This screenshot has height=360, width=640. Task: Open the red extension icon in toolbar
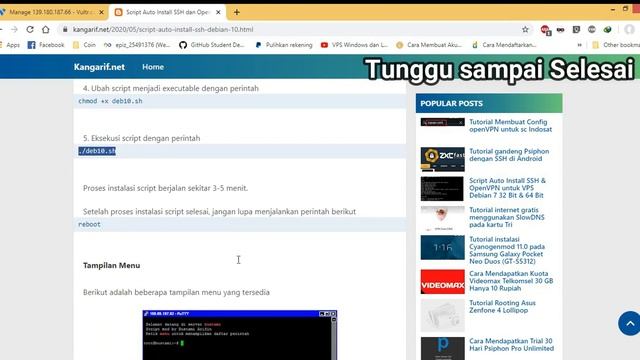(x=545, y=30)
